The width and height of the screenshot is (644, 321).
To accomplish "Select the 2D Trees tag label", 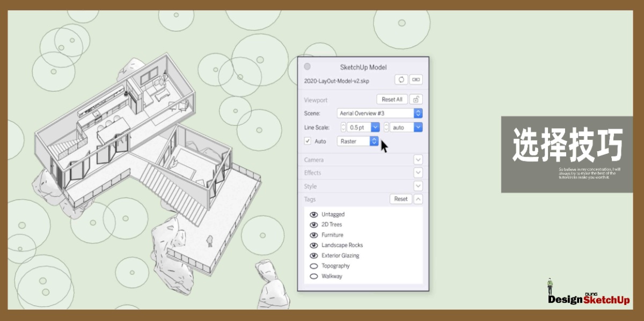I will 332,225.
